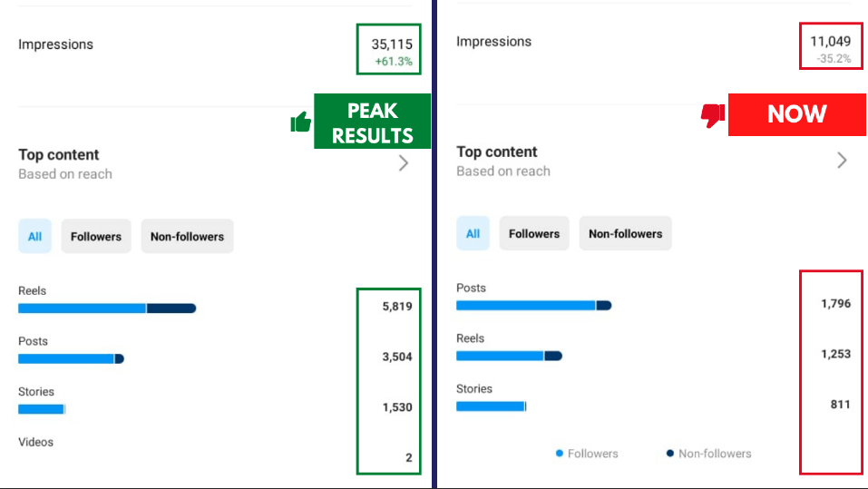This screenshot has height=489, width=868.
Task: Open Top content chevron in right panel
Action: click(842, 161)
